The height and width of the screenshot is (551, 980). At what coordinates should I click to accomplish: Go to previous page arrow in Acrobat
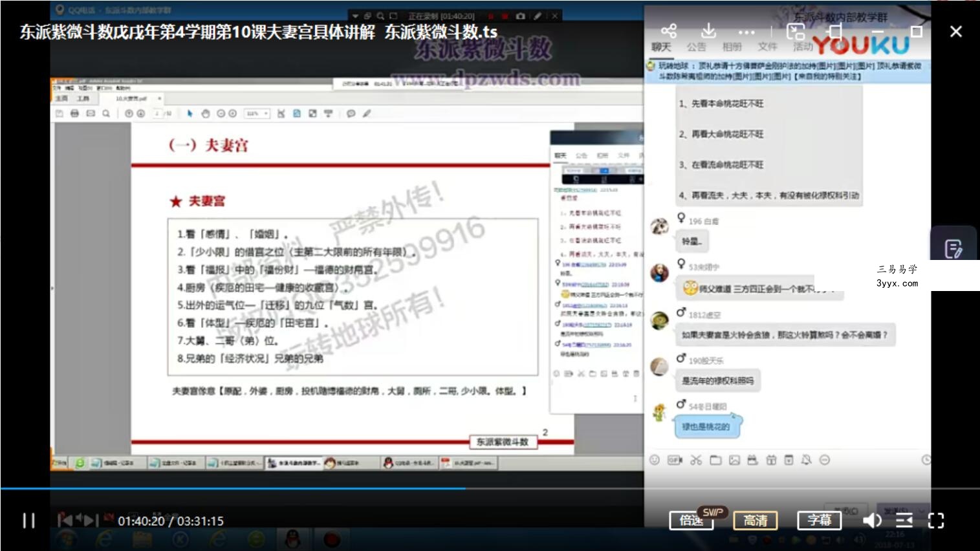[129, 113]
